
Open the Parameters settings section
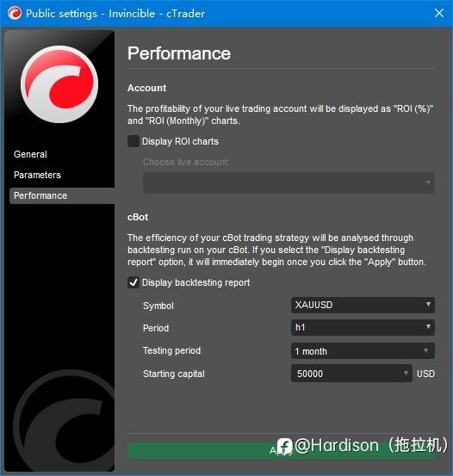[x=37, y=175]
